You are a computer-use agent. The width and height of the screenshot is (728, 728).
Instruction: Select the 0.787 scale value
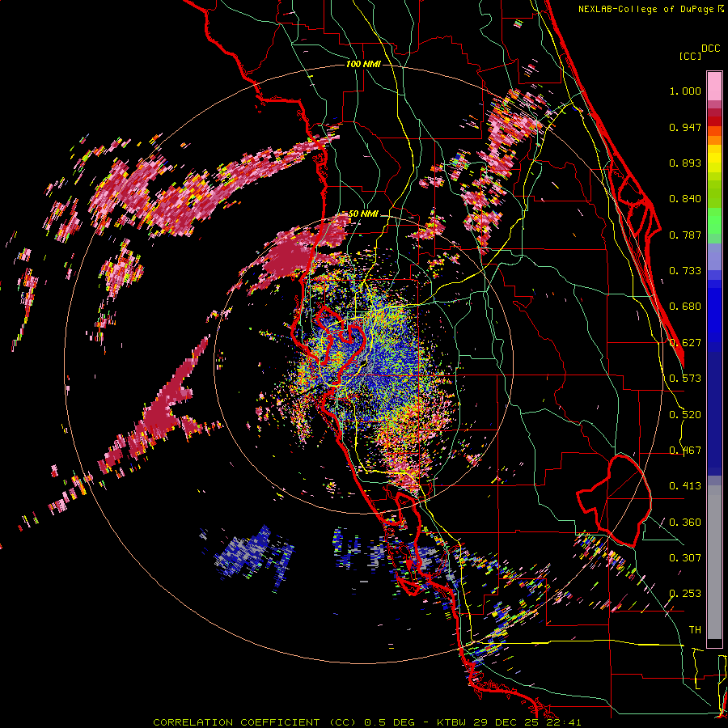[x=685, y=235]
